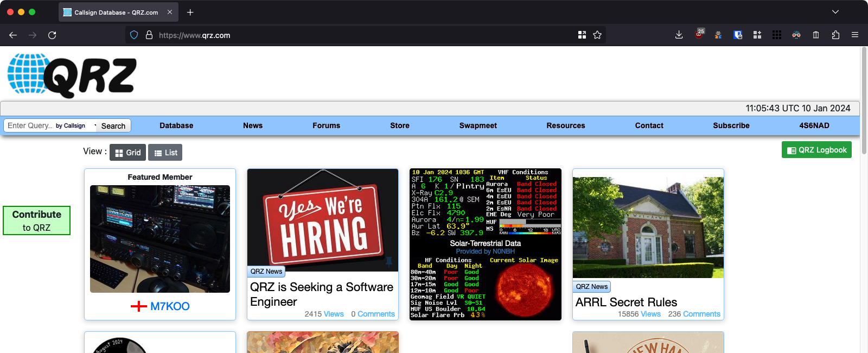Switch to Grid view

click(x=127, y=153)
